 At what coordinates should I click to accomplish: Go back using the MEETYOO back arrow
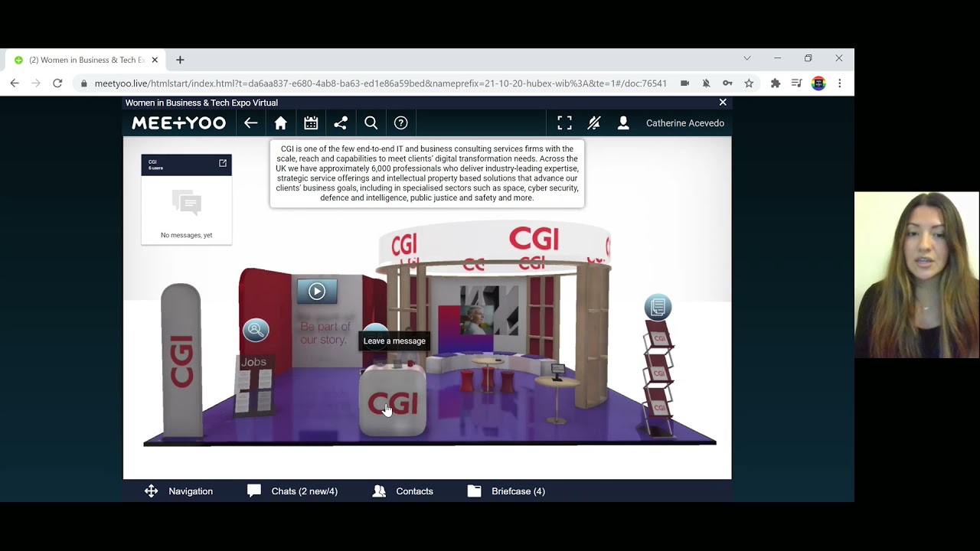pyautogui.click(x=250, y=123)
